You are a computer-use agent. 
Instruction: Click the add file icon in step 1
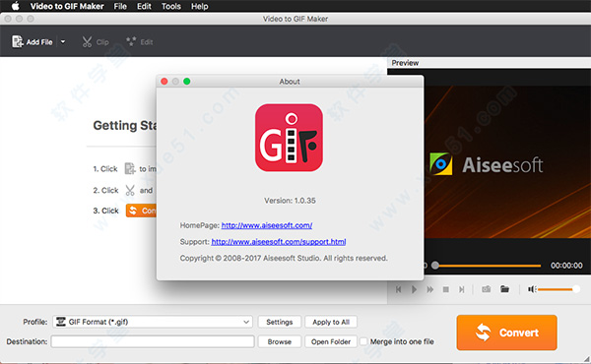point(130,168)
